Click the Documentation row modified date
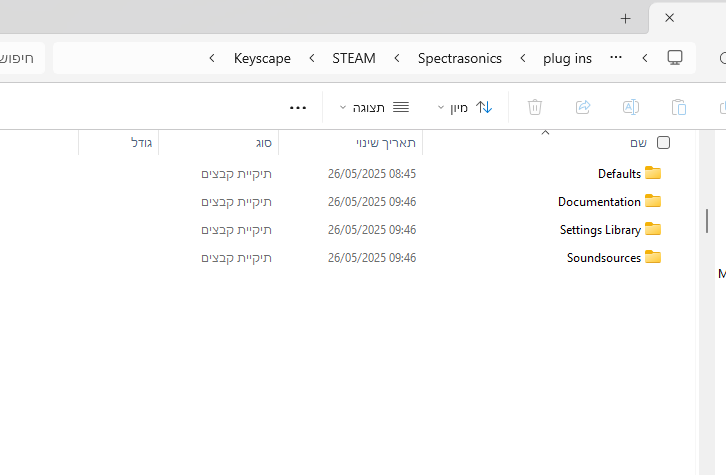 click(372, 202)
